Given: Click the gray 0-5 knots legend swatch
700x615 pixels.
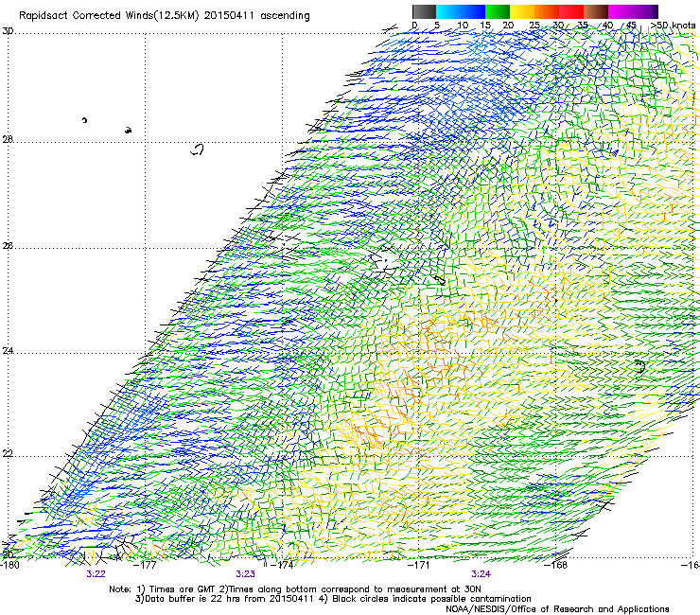Looking at the screenshot, I should coord(424,11).
